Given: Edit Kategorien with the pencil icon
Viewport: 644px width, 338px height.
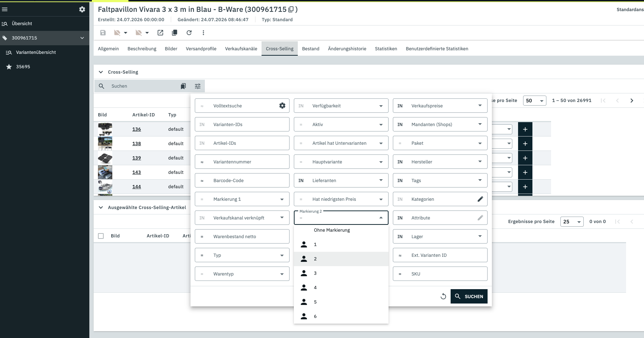Looking at the screenshot, I should (480, 199).
